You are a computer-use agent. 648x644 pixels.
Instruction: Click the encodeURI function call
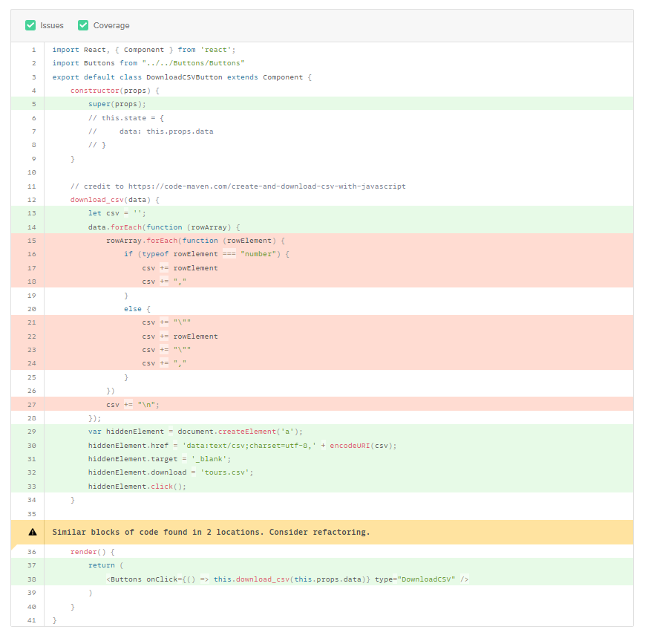[x=350, y=446]
